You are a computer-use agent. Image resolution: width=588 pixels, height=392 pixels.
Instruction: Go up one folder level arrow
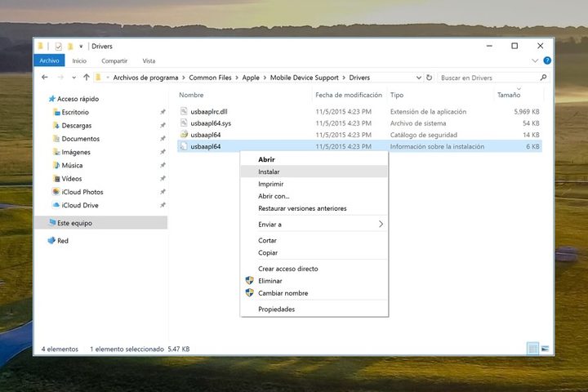pyautogui.click(x=87, y=78)
